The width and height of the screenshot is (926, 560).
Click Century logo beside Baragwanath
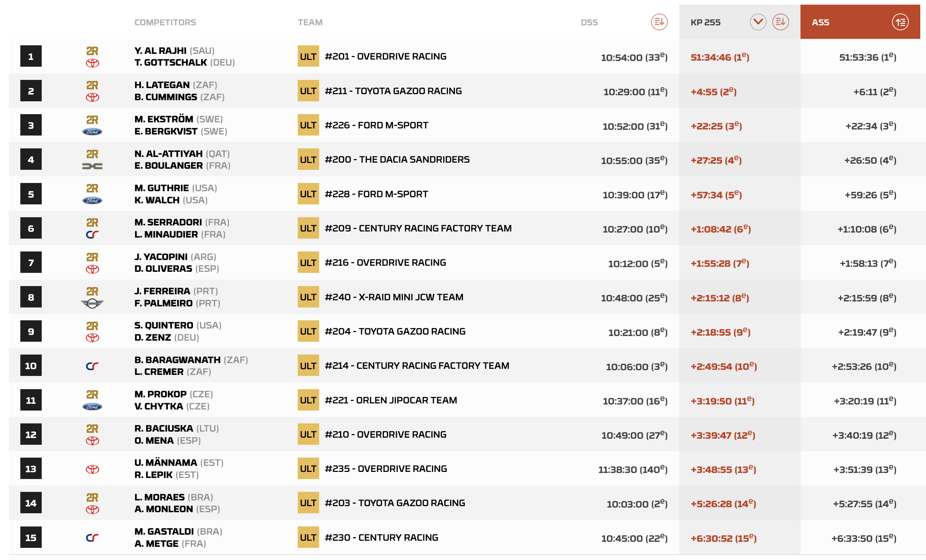92,366
